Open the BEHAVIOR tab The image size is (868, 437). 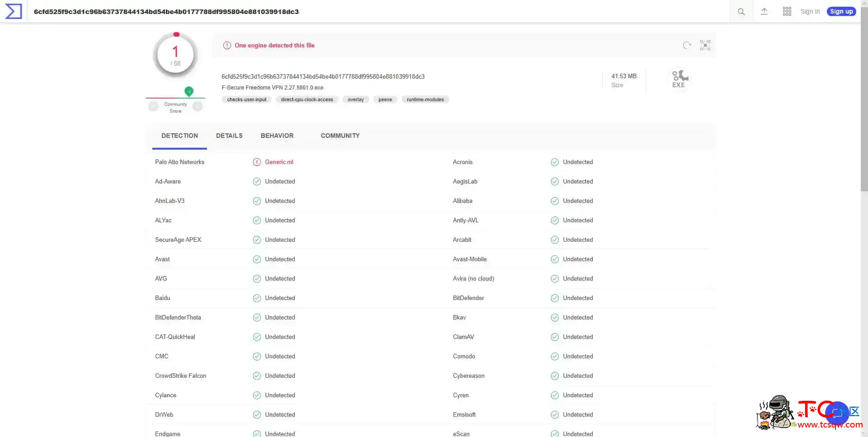pos(277,136)
